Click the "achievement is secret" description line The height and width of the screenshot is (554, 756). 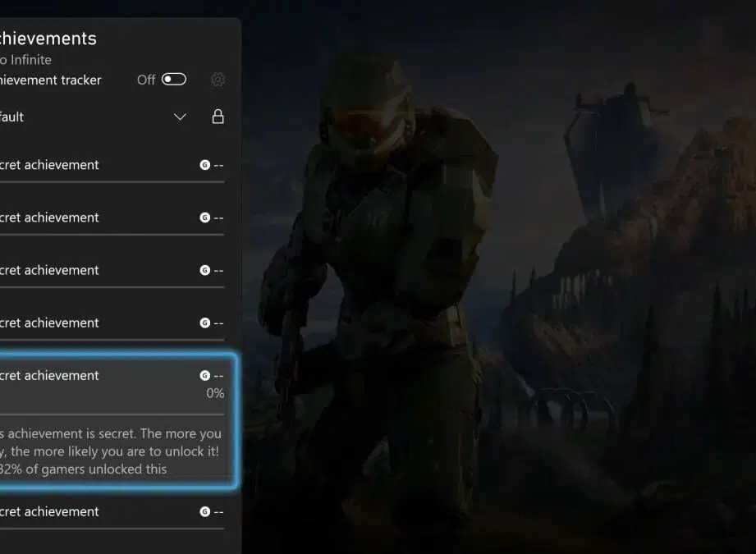tap(111, 433)
